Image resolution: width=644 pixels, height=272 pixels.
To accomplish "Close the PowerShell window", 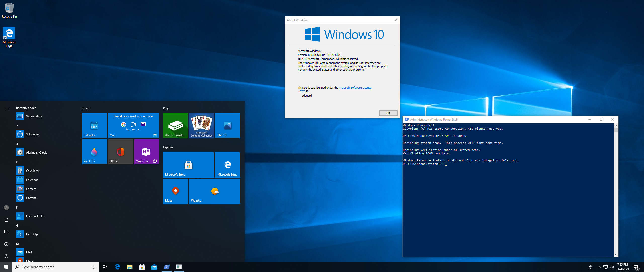I will pos(613,120).
